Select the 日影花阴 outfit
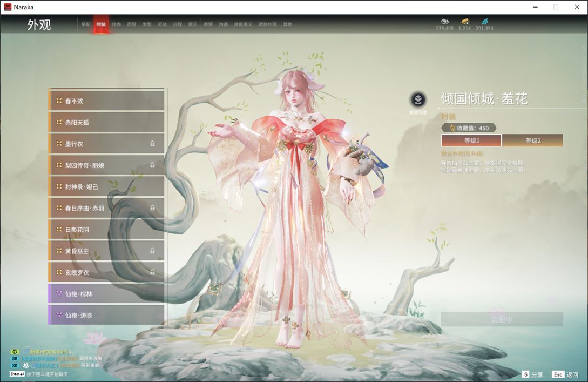This screenshot has width=588, height=382. [x=106, y=229]
